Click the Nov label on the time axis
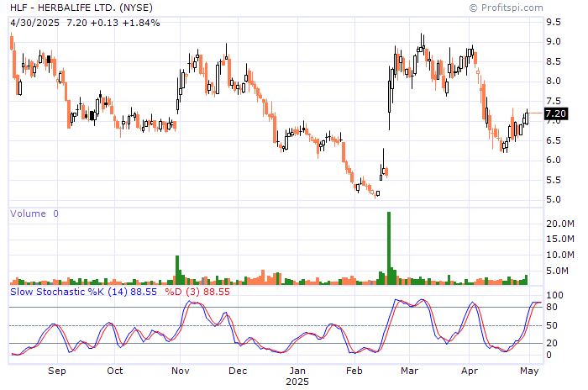This screenshot has height=390, width=588. [181, 371]
